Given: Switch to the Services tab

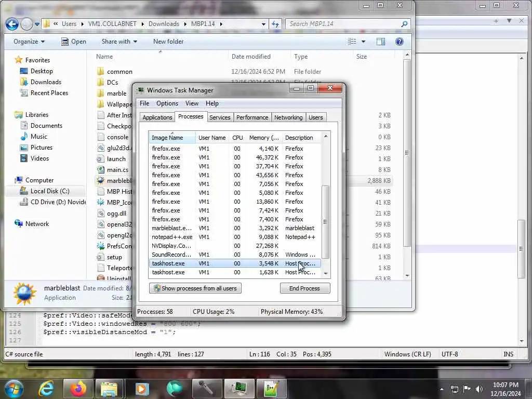Looking at the screenshot, I should coord(220,117).
